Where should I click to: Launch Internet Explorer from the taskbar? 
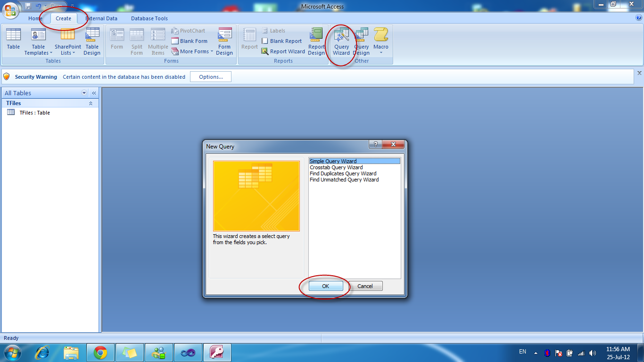(x=42, y=352)
